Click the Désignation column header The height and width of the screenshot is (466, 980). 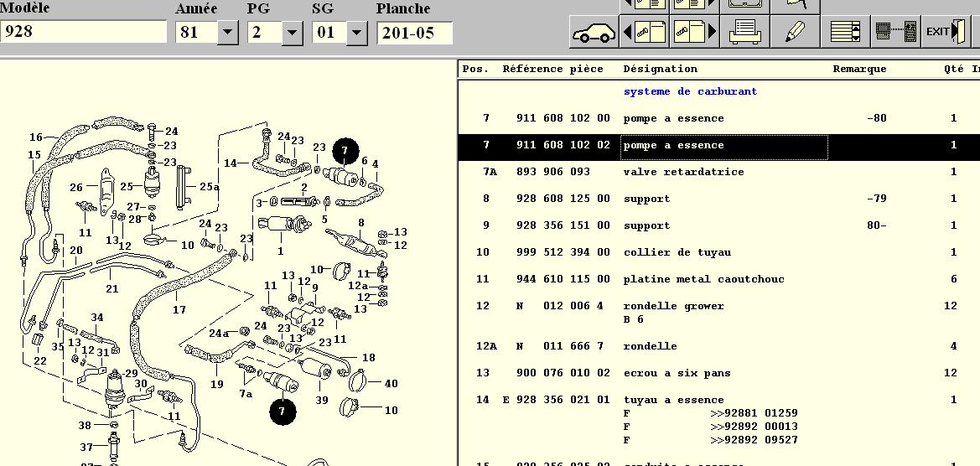660,69
